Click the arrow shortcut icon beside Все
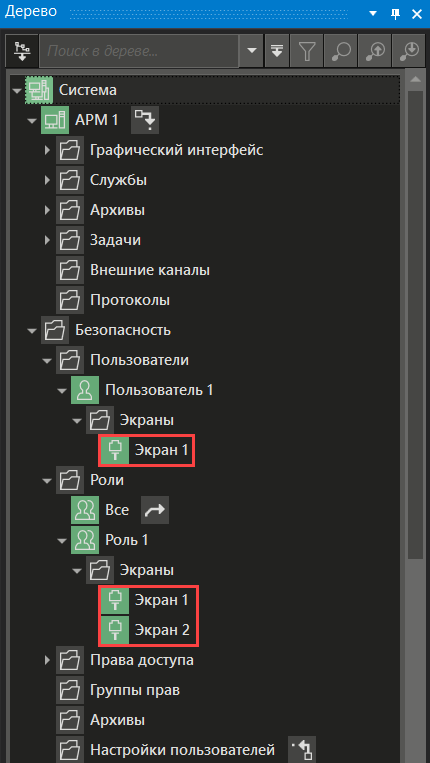 click(155, 510)
